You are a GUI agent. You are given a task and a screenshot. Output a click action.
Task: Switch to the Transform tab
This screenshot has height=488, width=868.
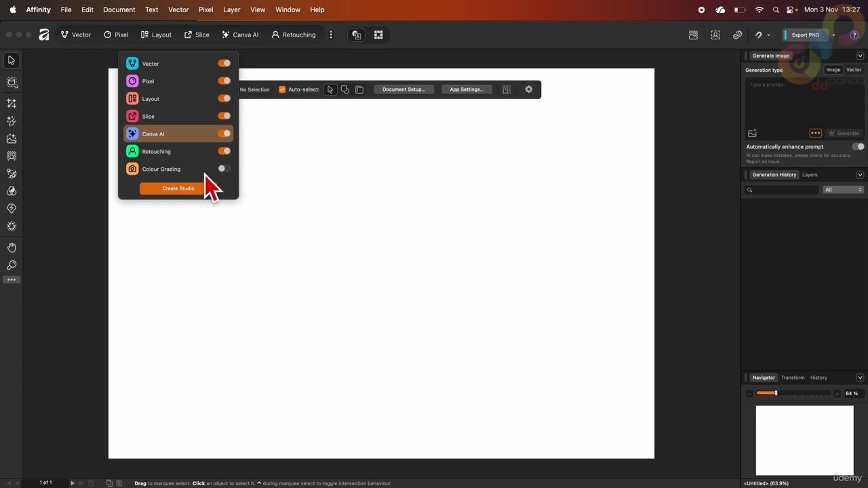coord(793,378)
